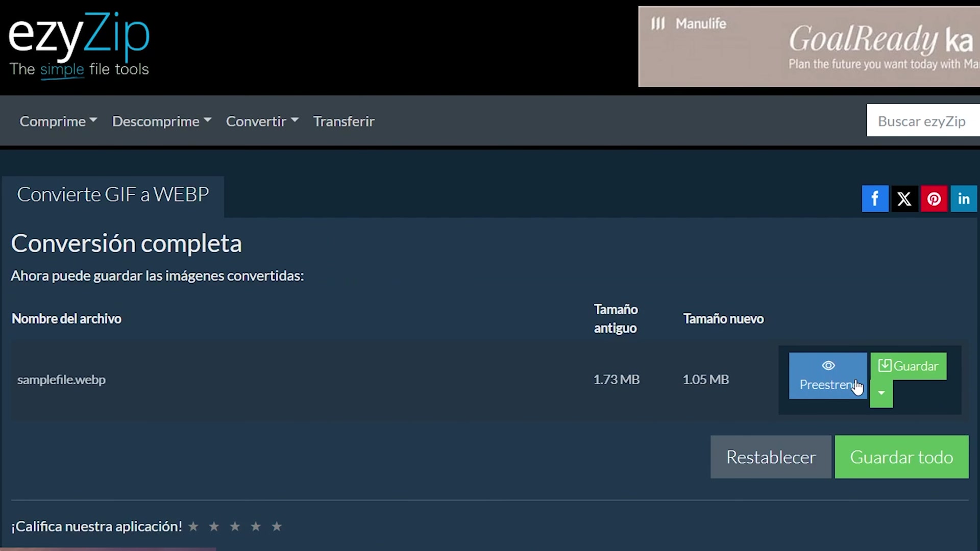Viewport: 980px width, 551px height.
Task: Select the third rating star
Action: [x=235, y=526]
